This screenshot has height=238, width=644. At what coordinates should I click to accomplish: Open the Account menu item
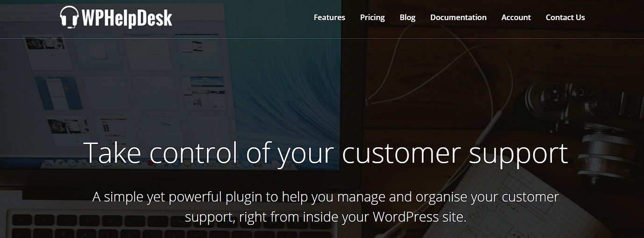point(516,17)
